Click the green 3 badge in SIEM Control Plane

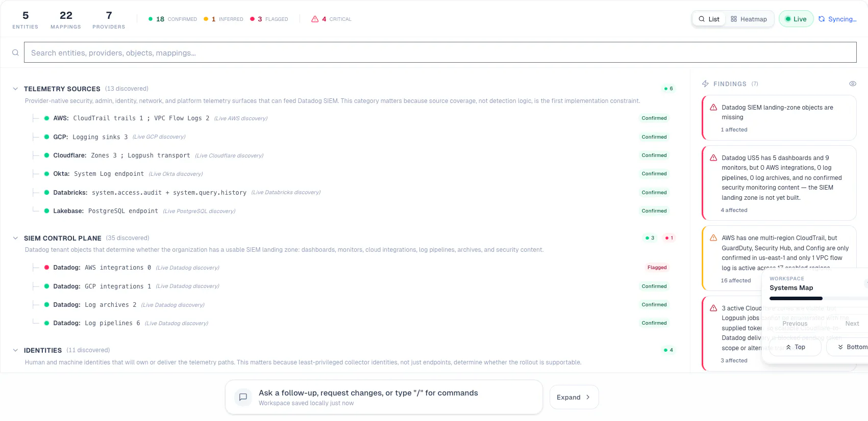coord(650,238)
